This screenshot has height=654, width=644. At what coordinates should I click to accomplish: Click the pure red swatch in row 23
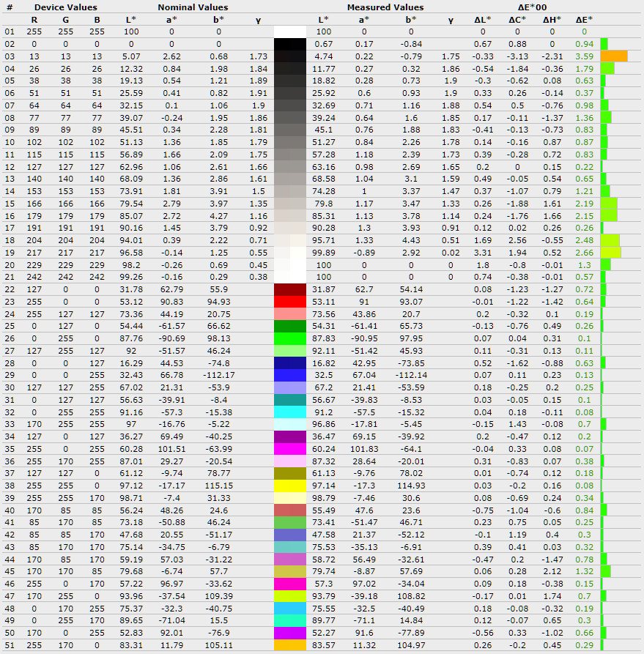(x=289, y=302)
